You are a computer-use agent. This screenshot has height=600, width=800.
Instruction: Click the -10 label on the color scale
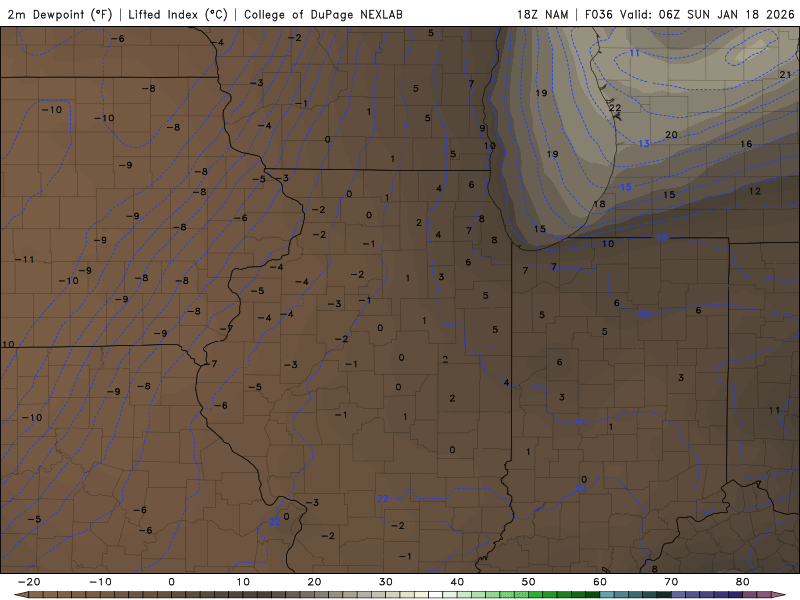click(100, 582)
